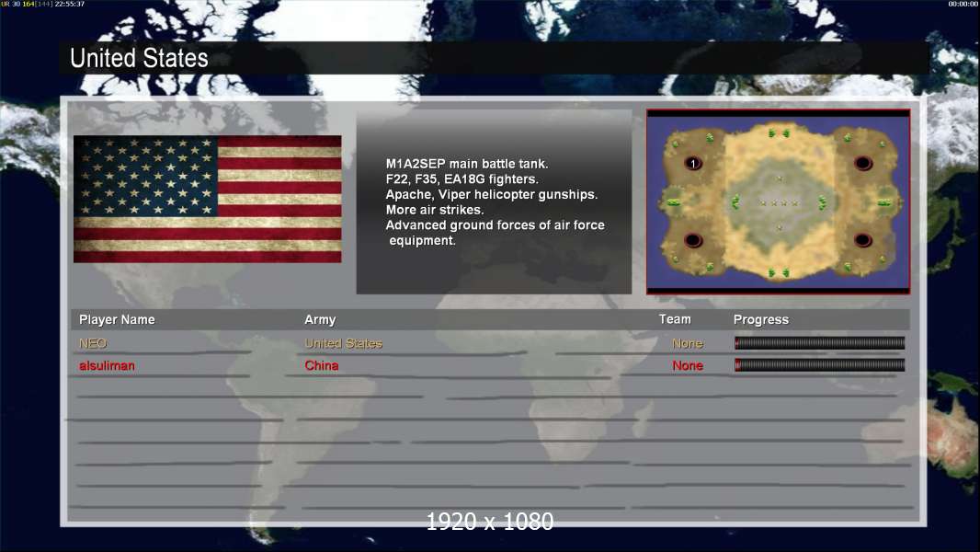Click the 00:00:00 elapsed timer

pyautogui.click(x=963, y=4)
